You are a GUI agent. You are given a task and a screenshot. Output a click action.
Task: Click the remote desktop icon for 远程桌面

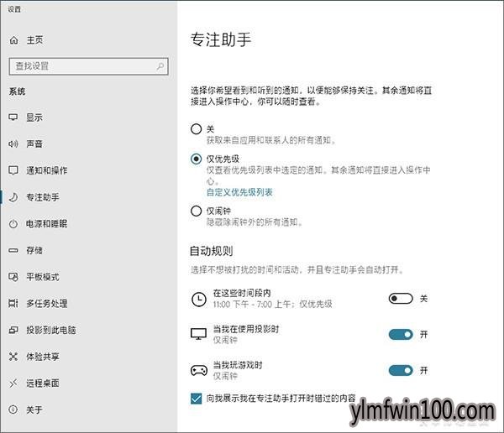pos(13,383)
